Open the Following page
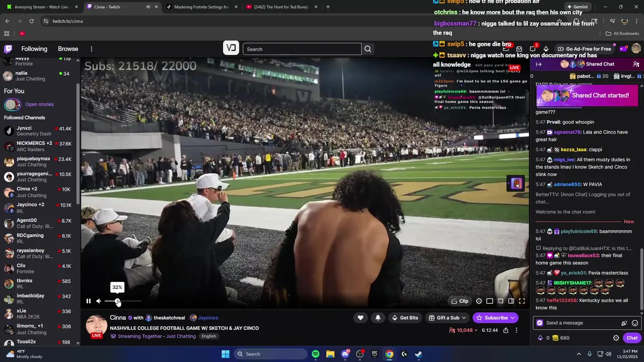The width and height of the screenshot is (644, 362). (34, 49)
